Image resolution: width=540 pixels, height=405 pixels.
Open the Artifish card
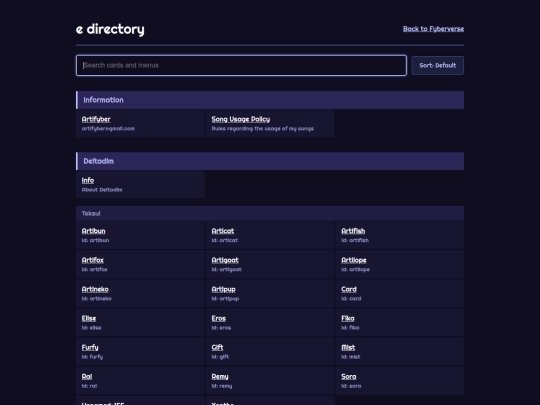(353, 231)
